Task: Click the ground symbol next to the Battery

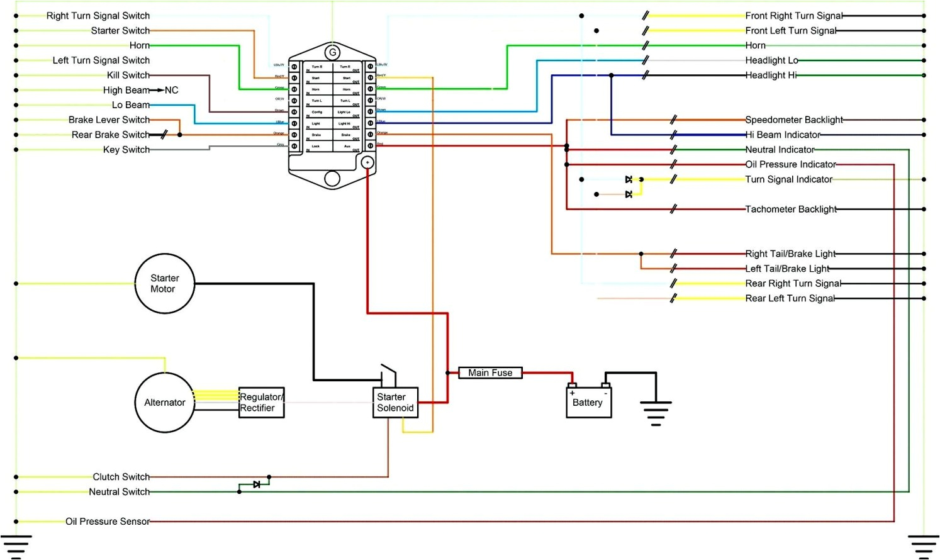Action: click(657, 410)
